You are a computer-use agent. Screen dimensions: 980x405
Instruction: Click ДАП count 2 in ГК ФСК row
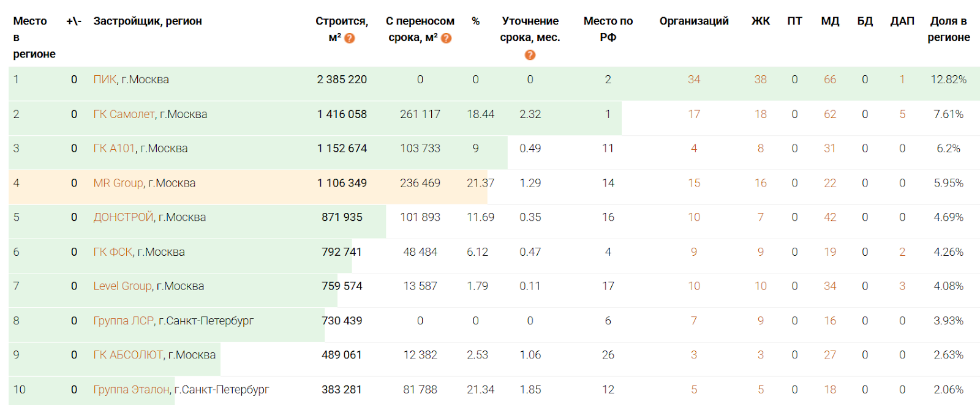(x=902, y=252)
